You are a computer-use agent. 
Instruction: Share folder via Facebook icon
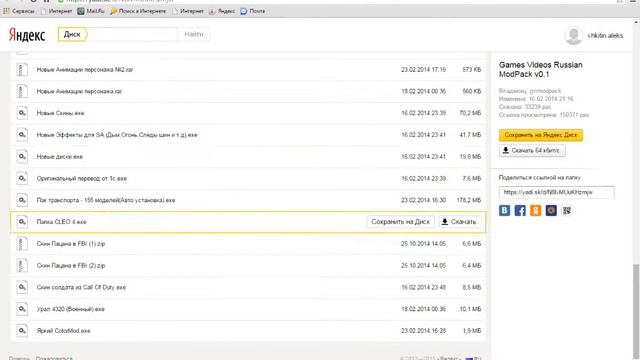(x=520, y=210)
